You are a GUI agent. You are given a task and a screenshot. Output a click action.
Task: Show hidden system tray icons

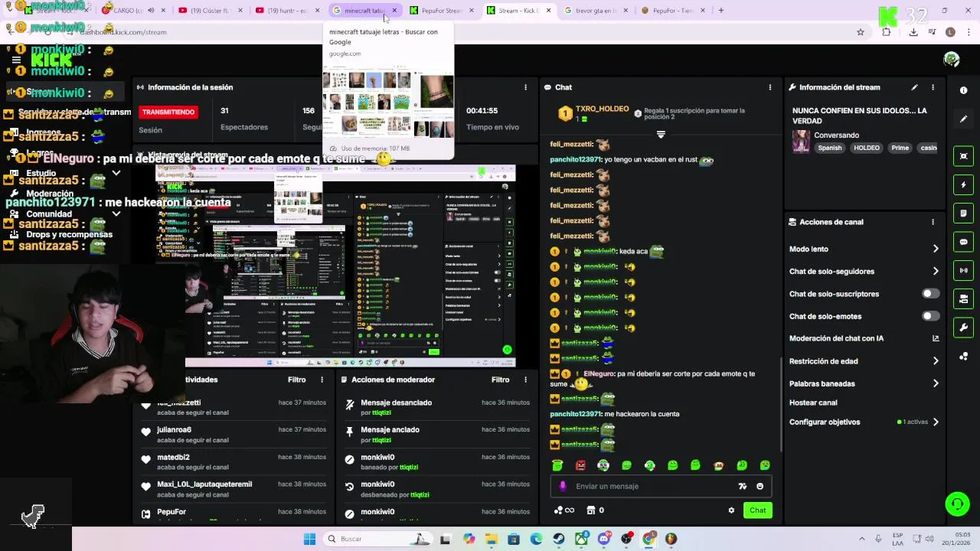[861, 539]
